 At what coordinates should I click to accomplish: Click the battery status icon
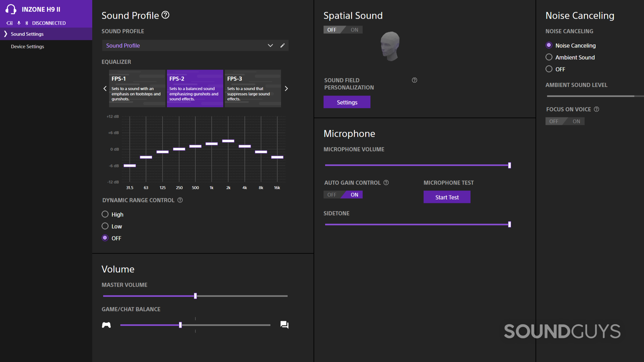point(10,23)
